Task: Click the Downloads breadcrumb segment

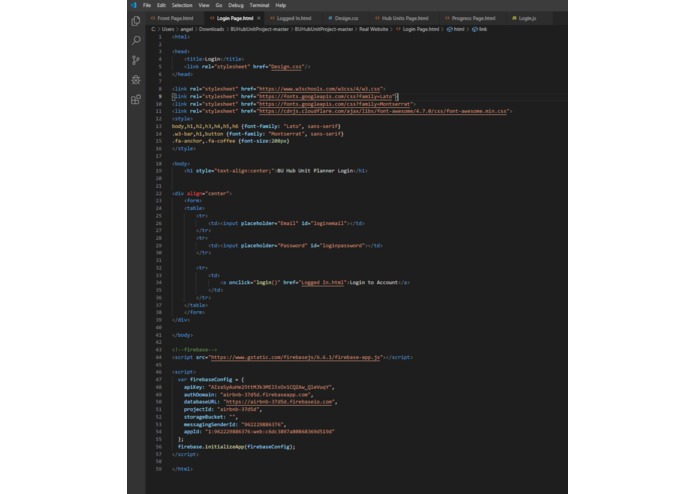Action: click(x=211, y=29)
